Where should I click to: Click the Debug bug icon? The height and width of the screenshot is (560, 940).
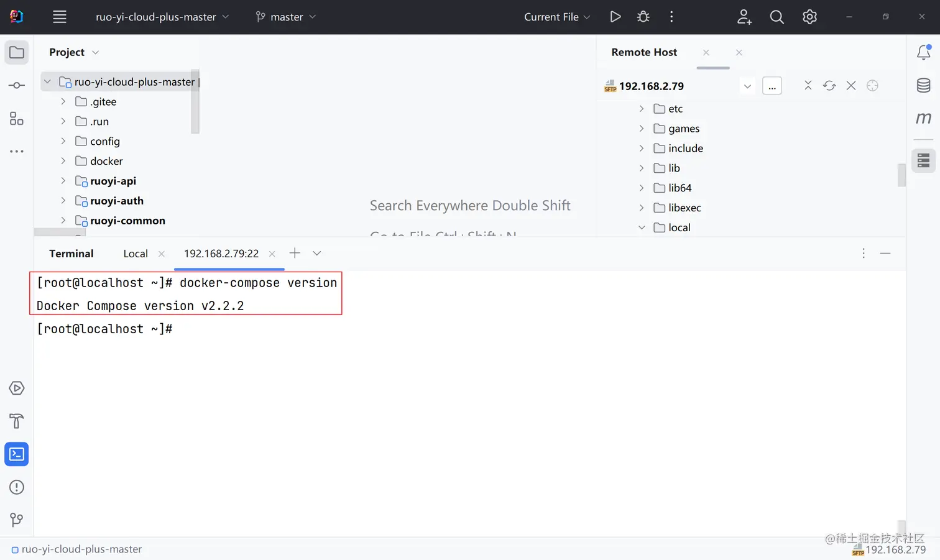(643, 17)
